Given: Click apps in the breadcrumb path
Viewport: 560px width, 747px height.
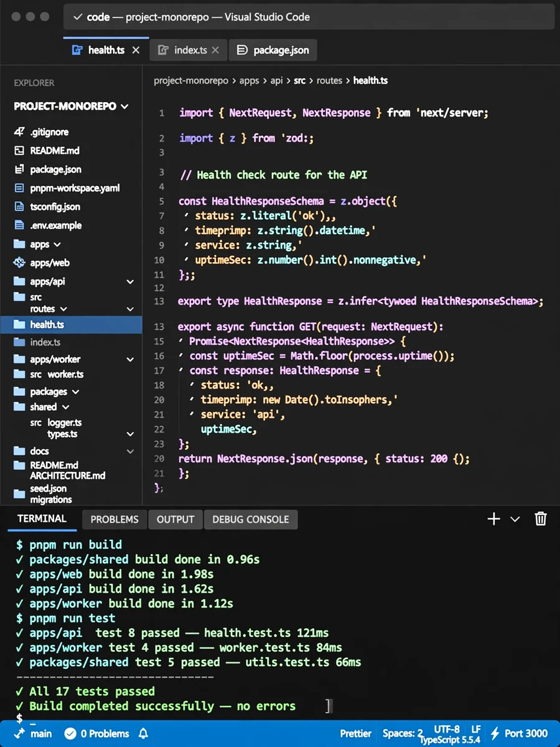Looking at the screenshot, I should 249,80.
